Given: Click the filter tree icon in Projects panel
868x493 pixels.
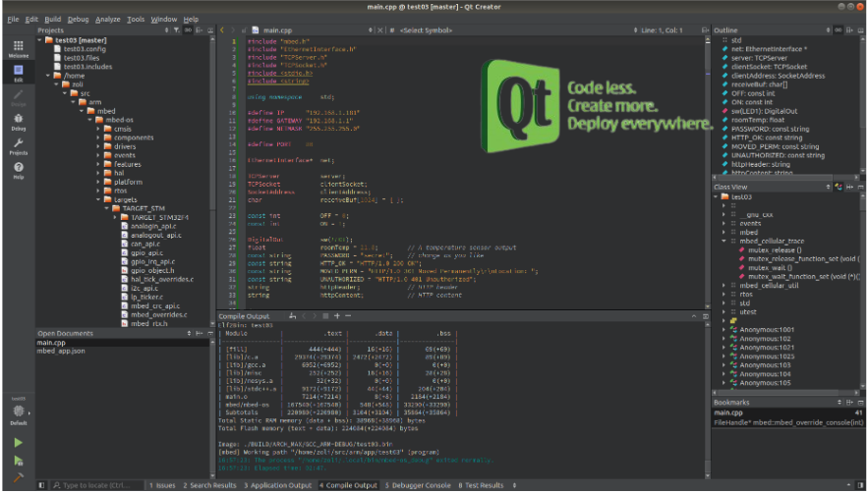Looking at the screenshot, I should click(x=177, y=30).
